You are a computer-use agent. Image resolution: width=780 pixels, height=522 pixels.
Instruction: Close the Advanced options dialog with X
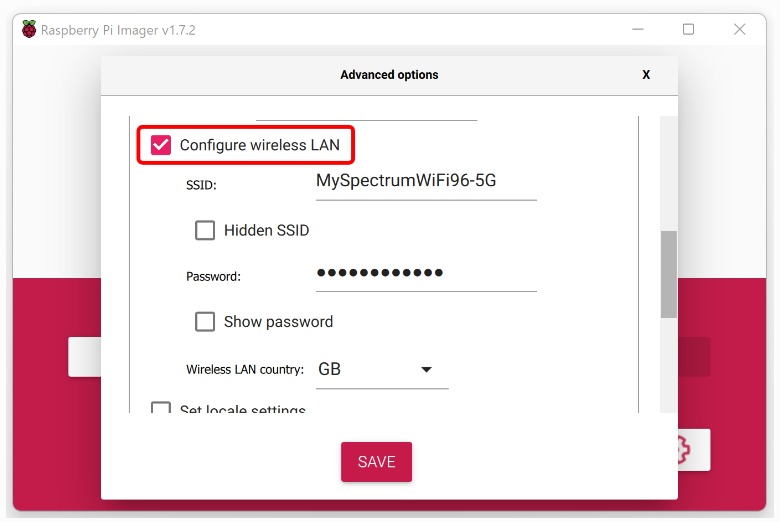646,75
